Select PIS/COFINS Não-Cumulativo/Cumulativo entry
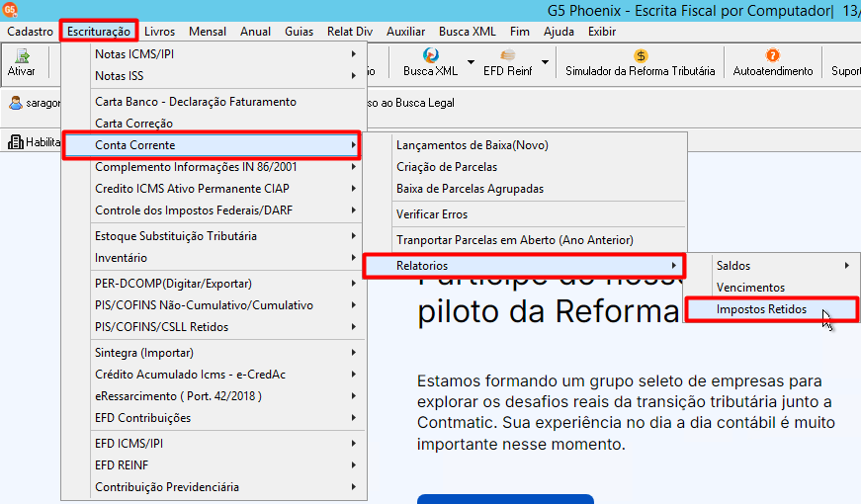The height and width of the screenshot is (504, 861). click(214, 305)
